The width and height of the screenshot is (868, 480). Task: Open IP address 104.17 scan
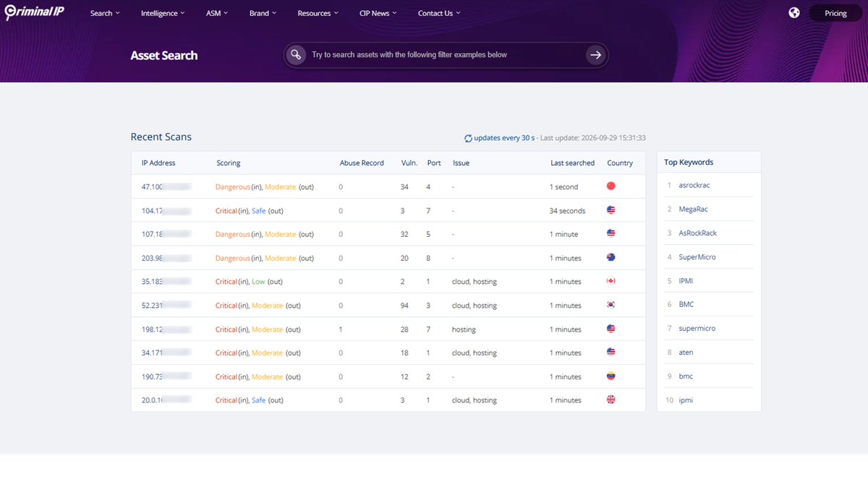[x=166, y=211]
